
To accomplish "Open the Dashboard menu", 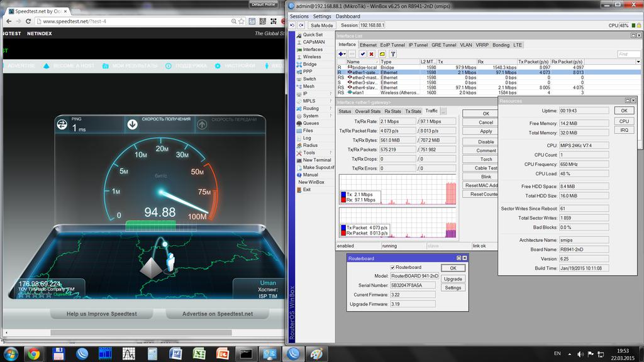I will pos(348,16).
